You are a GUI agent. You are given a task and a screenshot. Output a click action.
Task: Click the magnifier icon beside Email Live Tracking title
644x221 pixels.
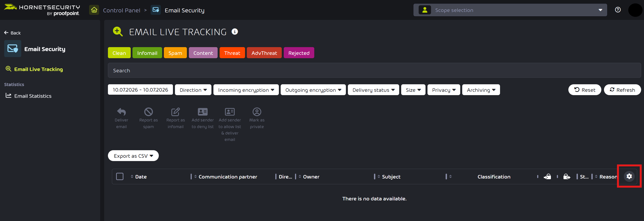[117, 31]
